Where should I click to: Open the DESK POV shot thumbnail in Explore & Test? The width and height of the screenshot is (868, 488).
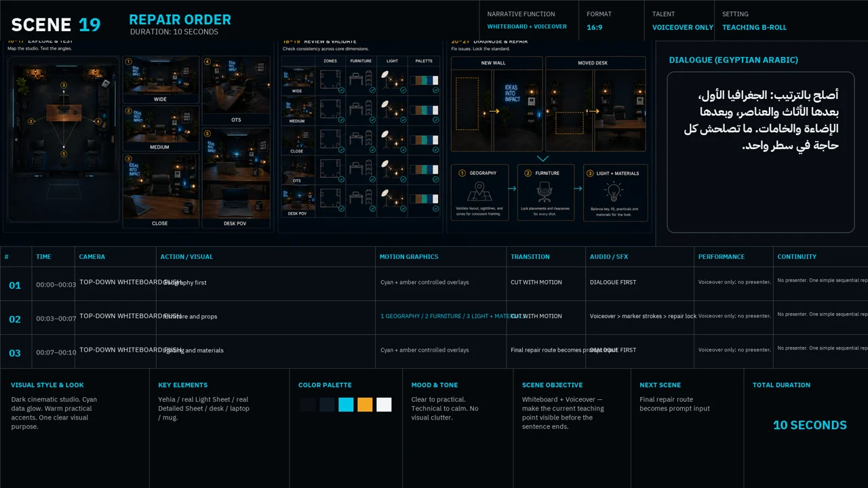236,178
